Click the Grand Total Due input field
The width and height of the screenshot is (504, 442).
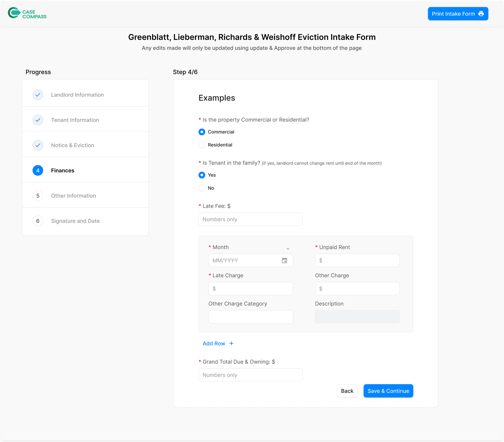coord(251,375)
